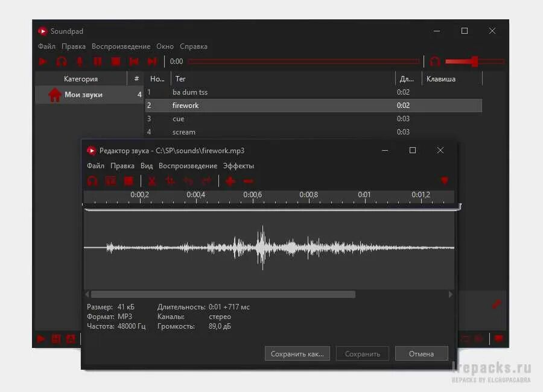Image resolution: width=543 pixels, height=392 pixels.
Task: Click the Сохранить как... button
Action: coord(297,354)
